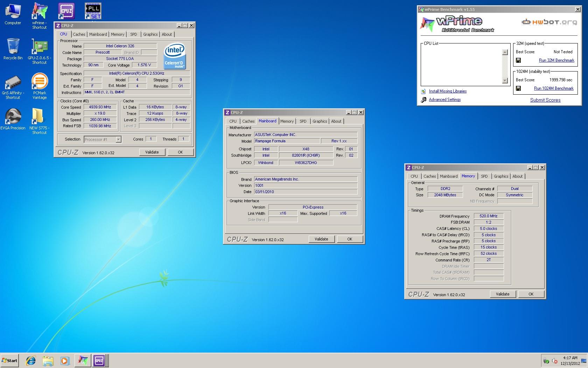Open the PLL SET desktop shortcut icon
Screen dimensions: 588x368
click(93, 11)
